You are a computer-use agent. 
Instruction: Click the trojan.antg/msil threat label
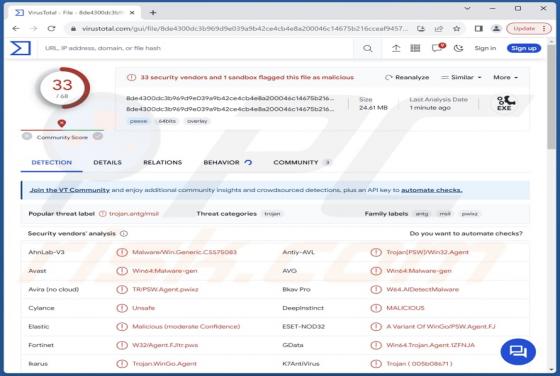click(x=134, y=214)
